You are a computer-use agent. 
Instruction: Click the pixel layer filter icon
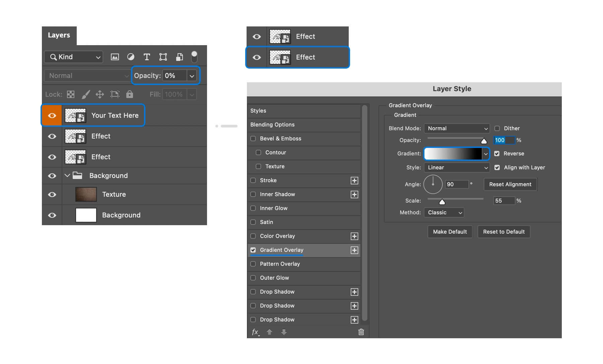(115, 57)
